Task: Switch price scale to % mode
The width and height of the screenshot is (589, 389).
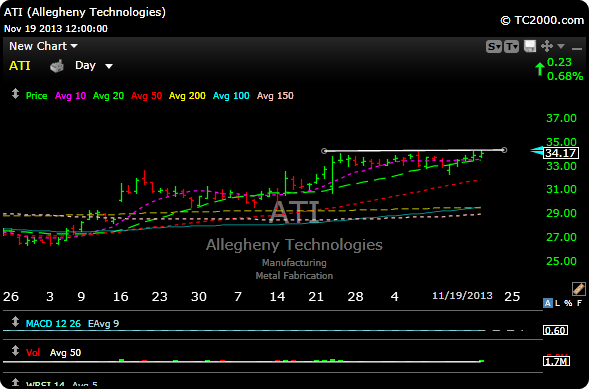Action: click(568, 303)
